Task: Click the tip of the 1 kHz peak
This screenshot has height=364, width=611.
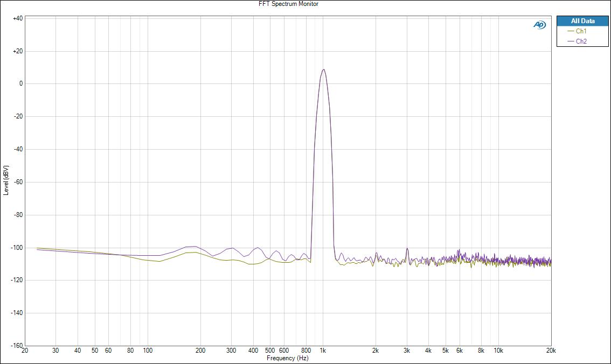Action: coord(323,69)
